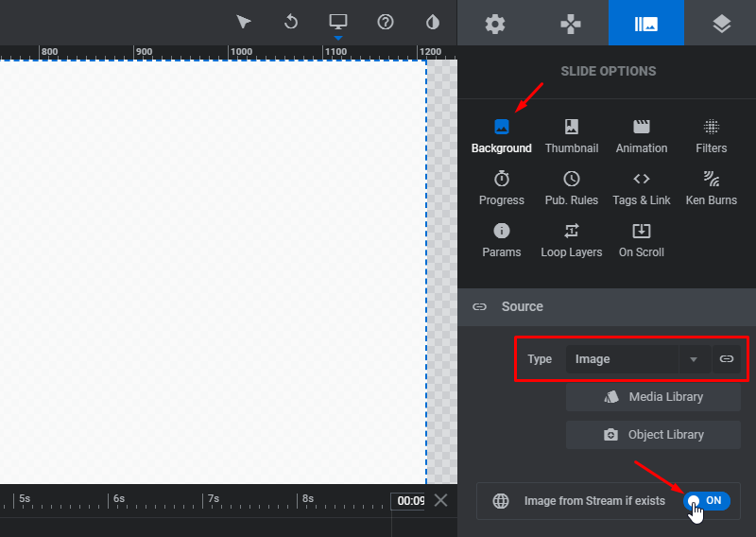Open the layers options tab
The width and height of the screenshot is (756, 537).
click(721, 23)
